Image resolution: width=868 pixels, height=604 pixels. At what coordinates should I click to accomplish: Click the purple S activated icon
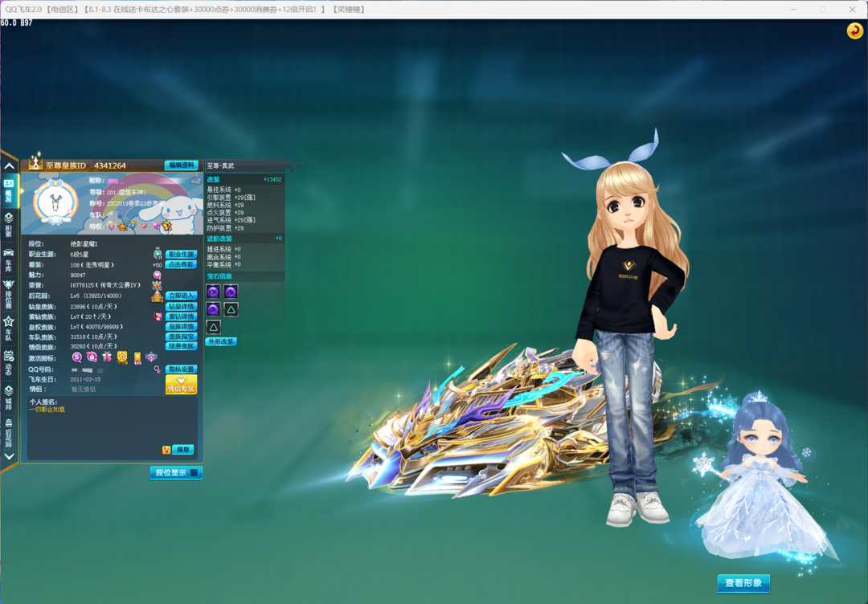77,357
